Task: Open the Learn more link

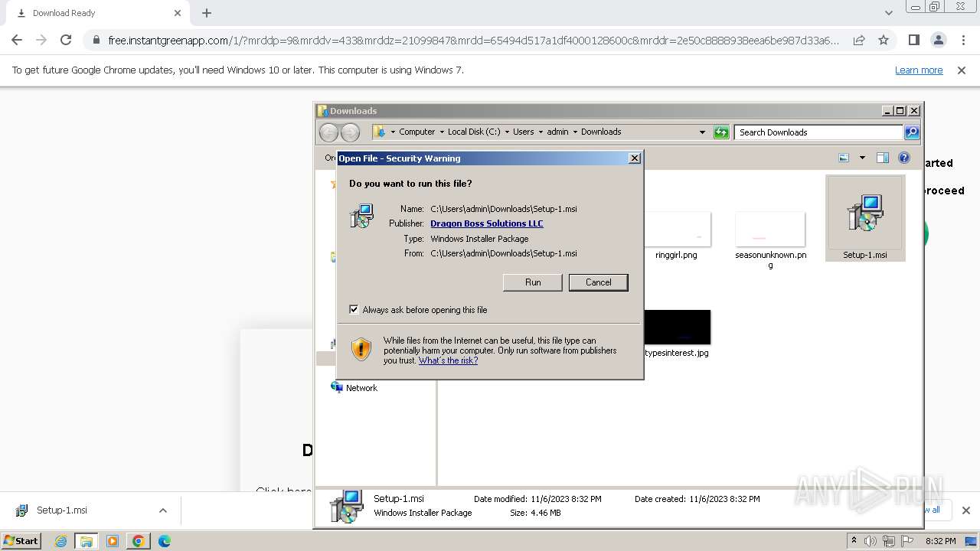Action: 919,70
